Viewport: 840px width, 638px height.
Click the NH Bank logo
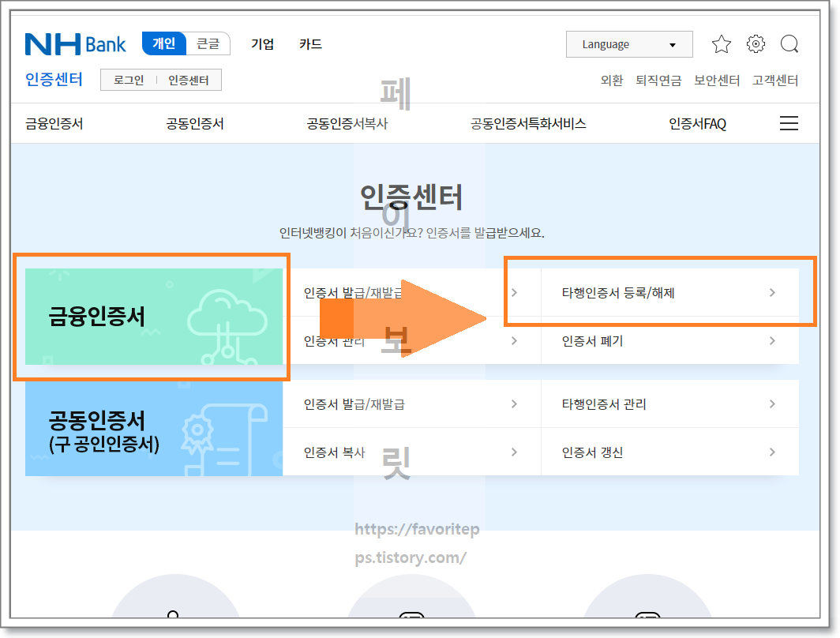click(76, 44)
